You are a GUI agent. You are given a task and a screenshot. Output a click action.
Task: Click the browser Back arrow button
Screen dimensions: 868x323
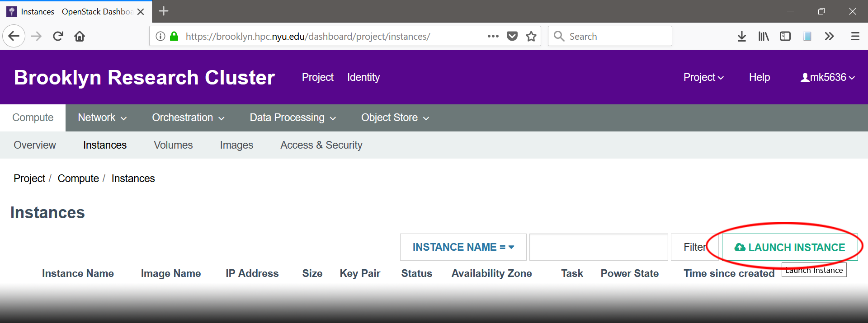coord(14,36)
